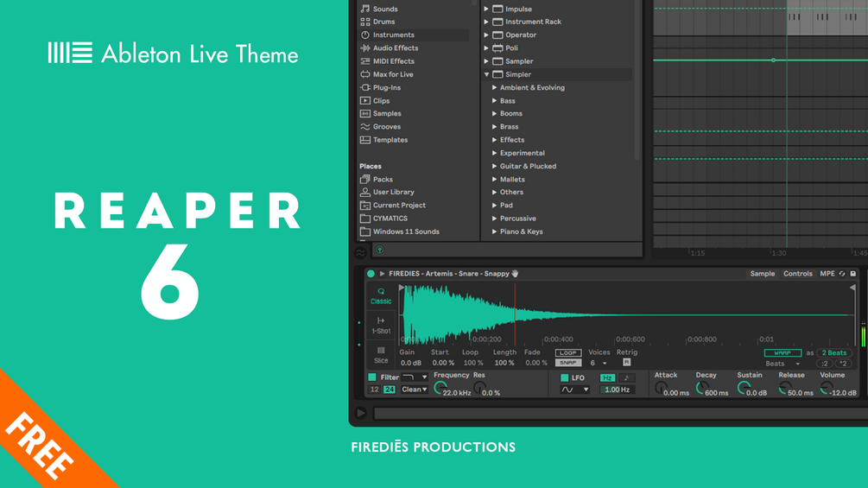Switch to the Controls tab
Image resolution: width=868 pixels, height=488 pixels.
click(798, 274)
